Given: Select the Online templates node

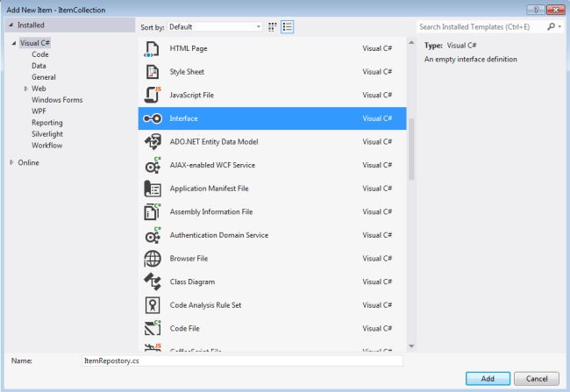Looking at the screenshot, I should pyautogui.click(x=28, y=162).
